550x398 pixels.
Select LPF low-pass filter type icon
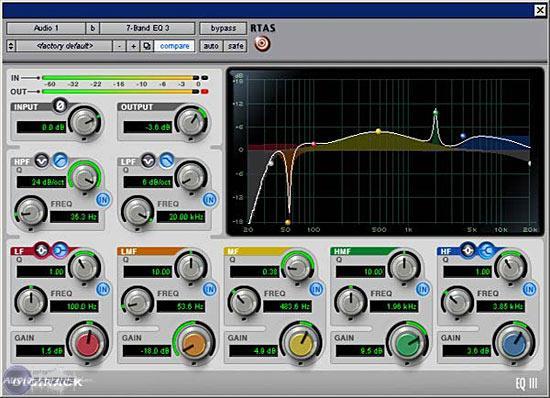click(167, 160)
